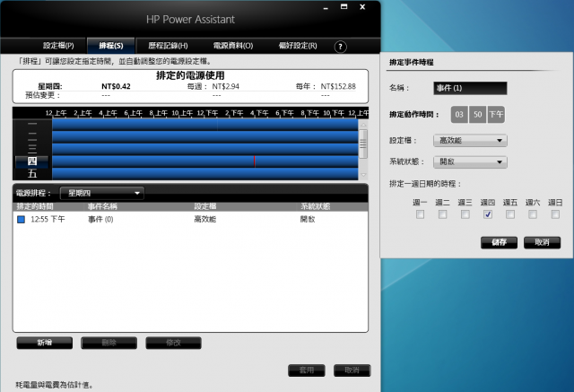Click the red marker on Thursday's timeline
Screen dimensions: 574x392
(255, 161)
